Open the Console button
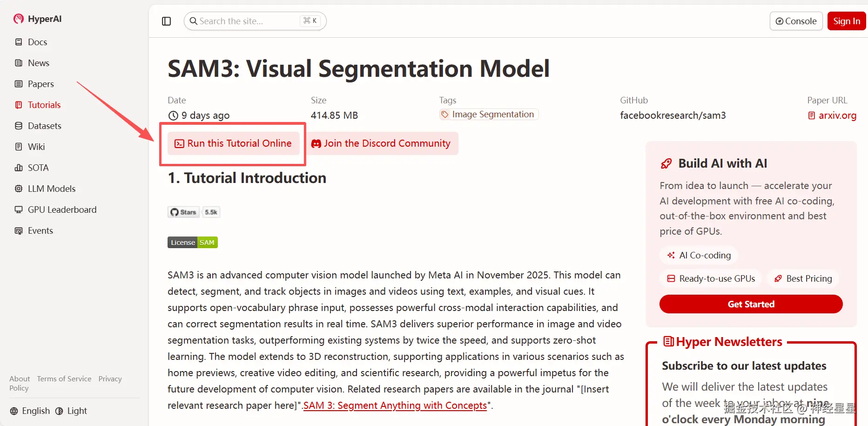This screenshot has width=868, height=426. 796,21
